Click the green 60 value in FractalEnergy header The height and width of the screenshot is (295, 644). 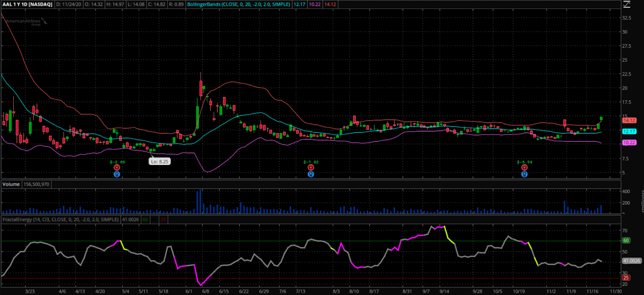coord(145,220)
